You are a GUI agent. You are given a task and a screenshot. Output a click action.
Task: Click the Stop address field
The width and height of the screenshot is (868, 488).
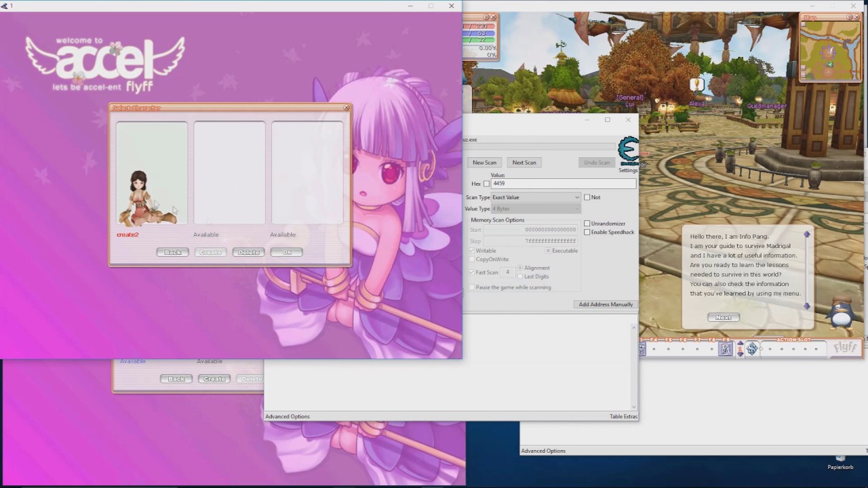[x=530, y=241]
